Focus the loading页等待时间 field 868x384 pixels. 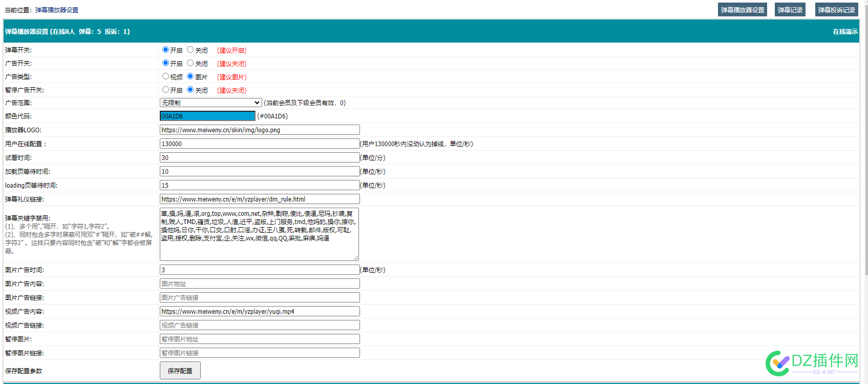[x=260, y=185]
